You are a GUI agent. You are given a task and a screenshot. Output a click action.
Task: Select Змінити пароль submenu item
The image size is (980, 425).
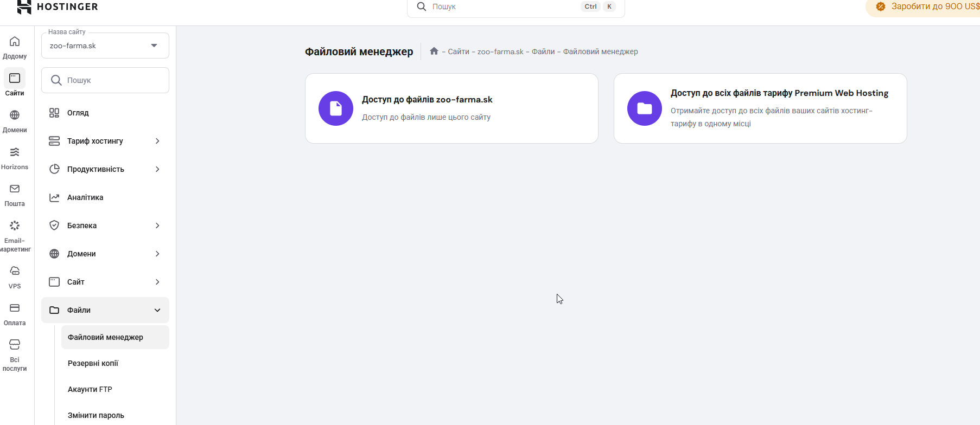point(115,415)
